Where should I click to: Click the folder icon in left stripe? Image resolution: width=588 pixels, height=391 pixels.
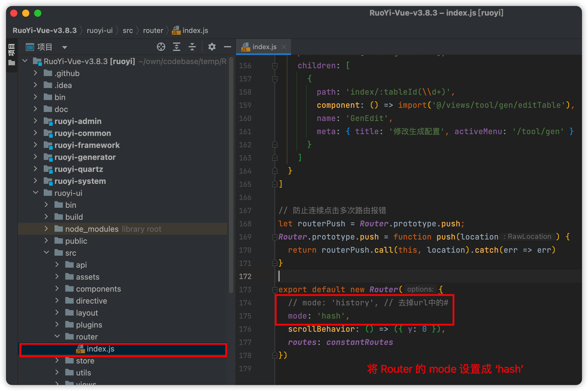pos(12,63)
